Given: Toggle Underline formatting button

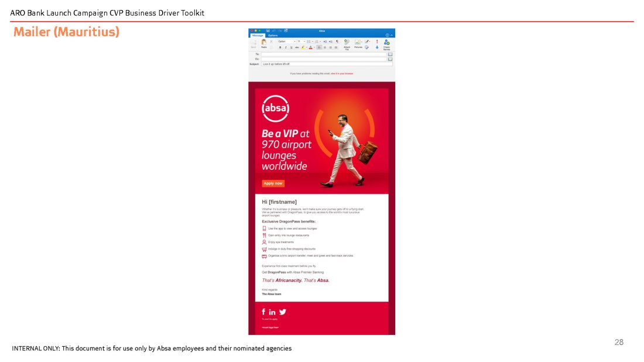Looking at the screenshot, I should [291, 47].
